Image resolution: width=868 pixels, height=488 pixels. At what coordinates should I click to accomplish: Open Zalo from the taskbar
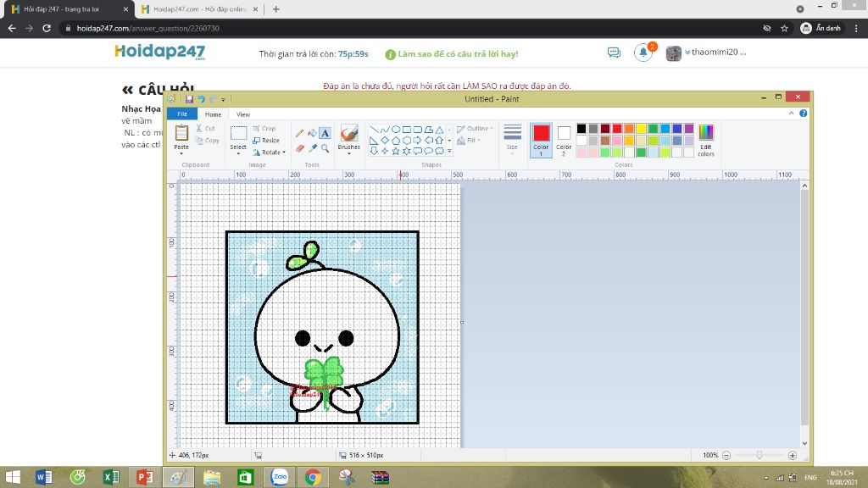click(280, 477)
